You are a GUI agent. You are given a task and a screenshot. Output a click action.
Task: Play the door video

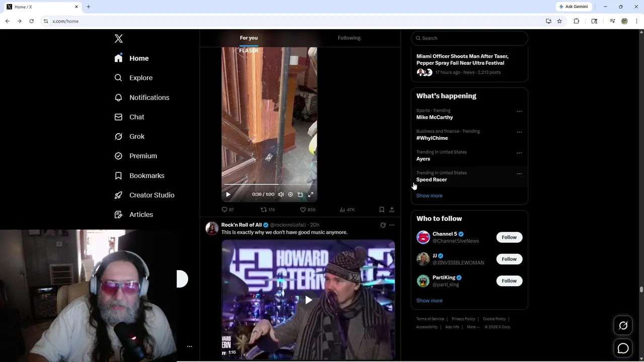click(228, 195)
